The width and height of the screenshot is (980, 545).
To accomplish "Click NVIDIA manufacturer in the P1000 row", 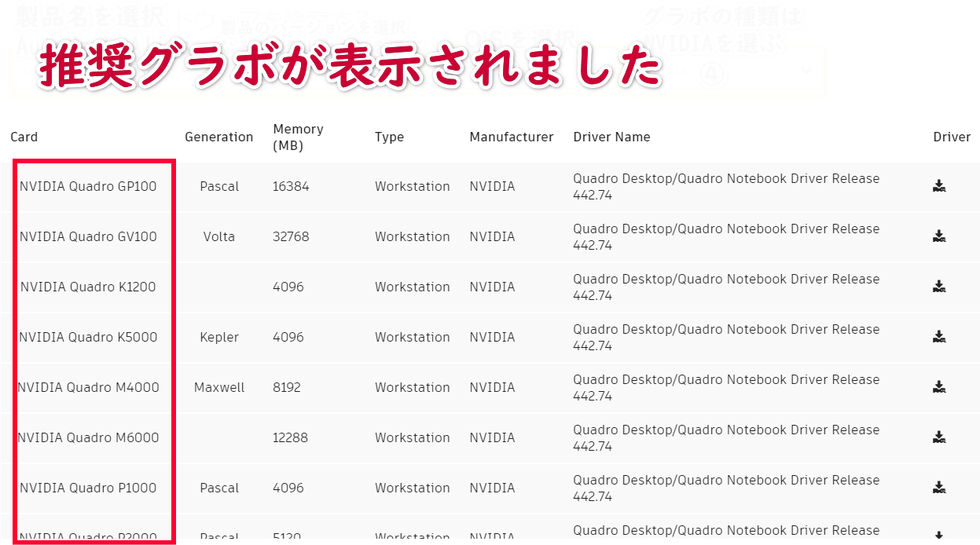I will click(493, 488).
